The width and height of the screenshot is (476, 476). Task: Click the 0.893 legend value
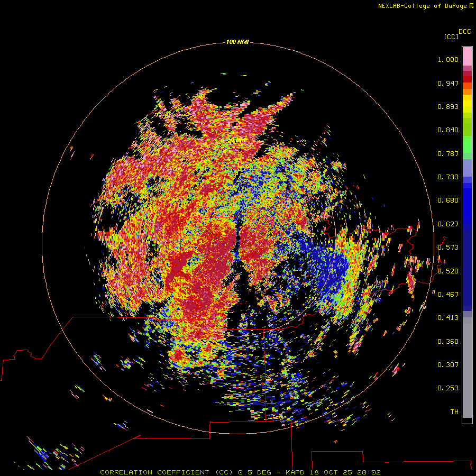click(x=448, y=106)
